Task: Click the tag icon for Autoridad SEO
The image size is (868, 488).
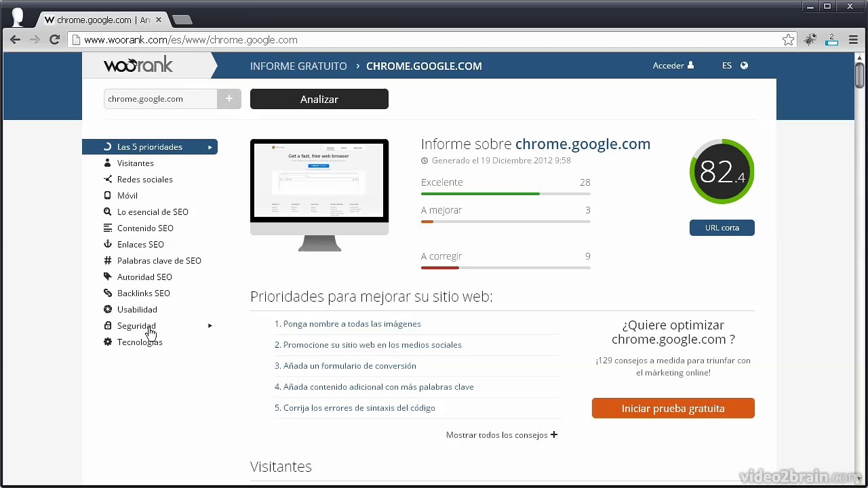Action: (107, 277)
